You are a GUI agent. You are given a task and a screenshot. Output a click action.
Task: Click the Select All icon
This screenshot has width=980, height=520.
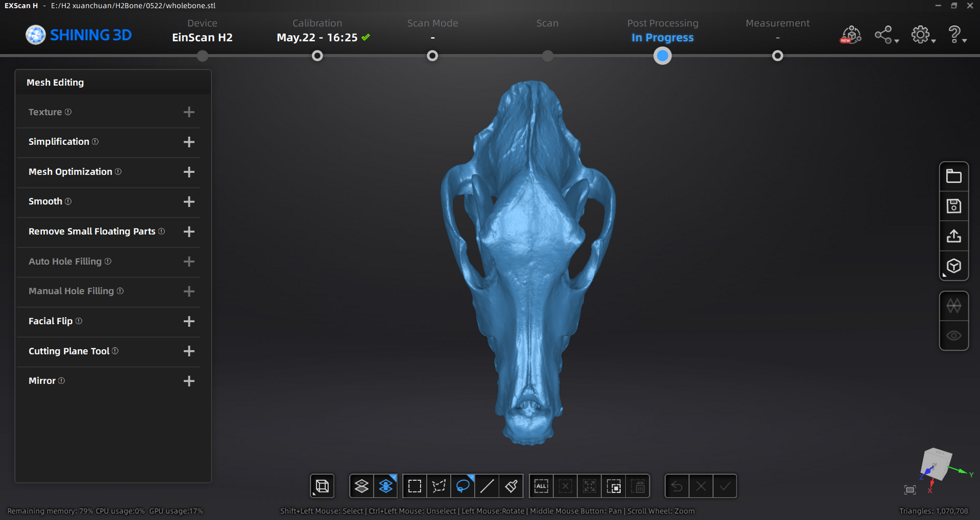pyautogui.click(x=541, y=486)
